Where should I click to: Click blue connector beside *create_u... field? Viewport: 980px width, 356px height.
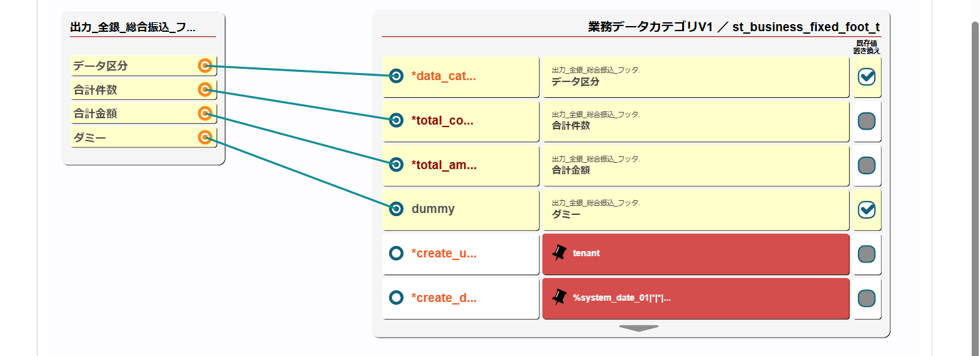[396, 253]
